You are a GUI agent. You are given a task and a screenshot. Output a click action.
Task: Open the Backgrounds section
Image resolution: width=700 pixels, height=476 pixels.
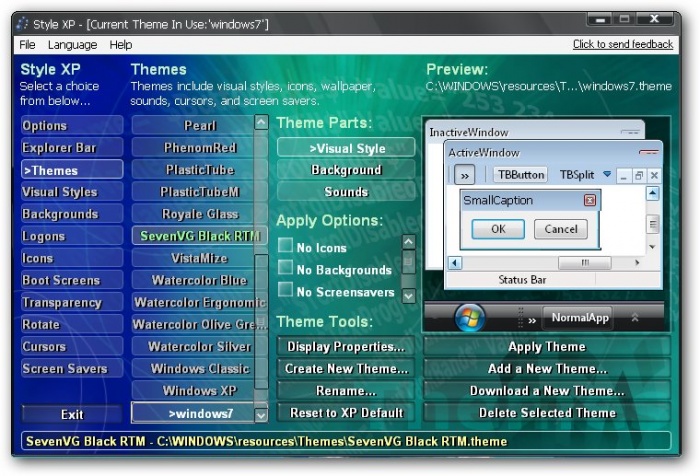click(x=72, y=214)
